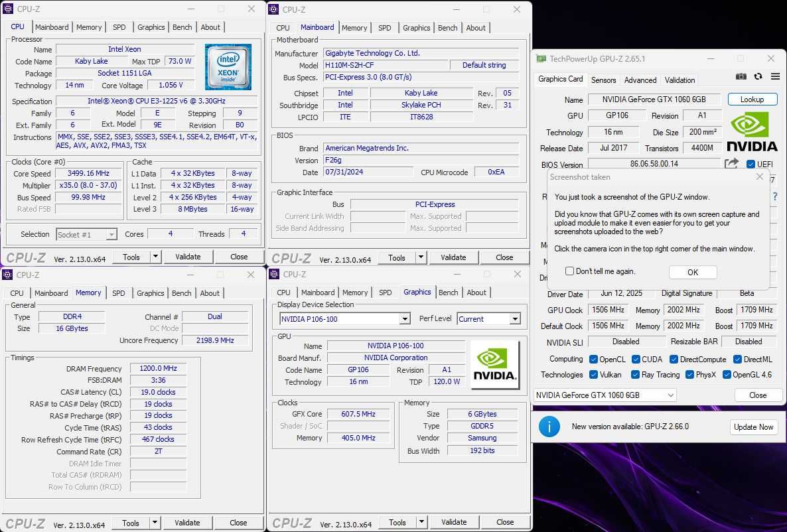Click the Intel Xeon inside logo

click(x=228, y=67)
